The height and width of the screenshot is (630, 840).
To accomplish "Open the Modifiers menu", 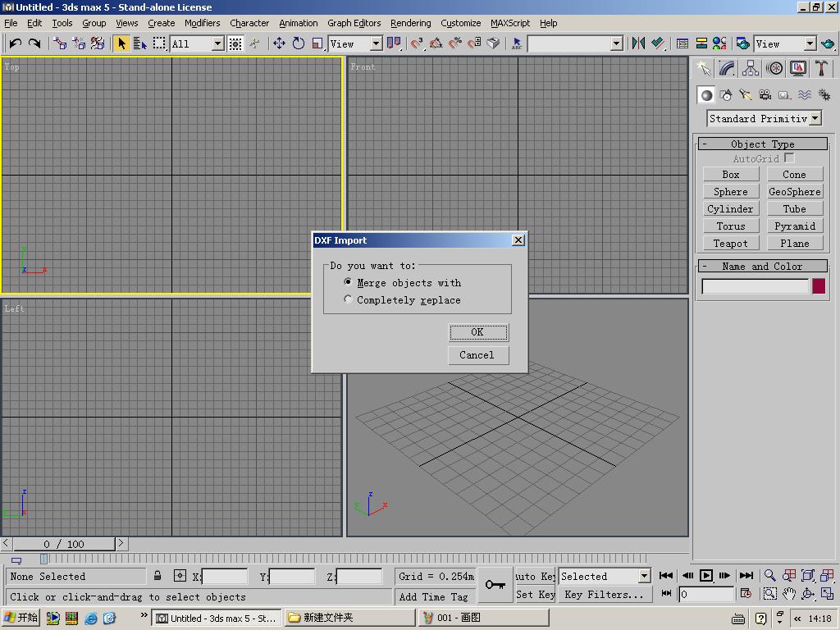I will 202,23.
